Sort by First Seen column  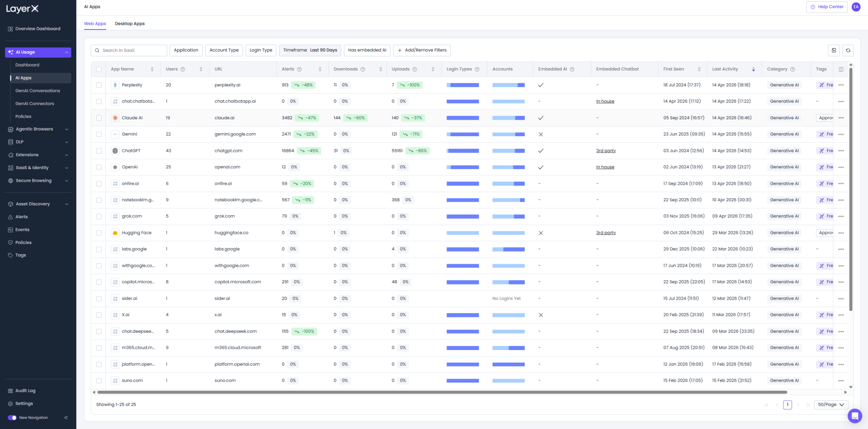tap(699, 69)
